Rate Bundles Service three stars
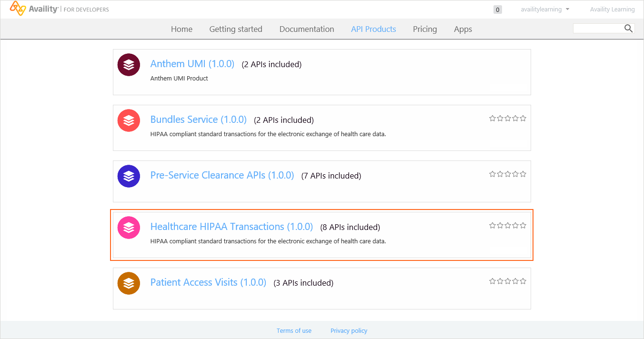644x339 pixels. [508, 119]
